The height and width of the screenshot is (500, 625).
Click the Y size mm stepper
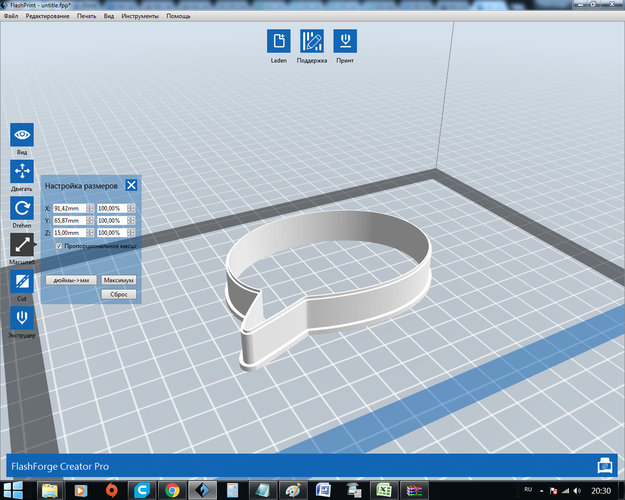coord(90,220)
